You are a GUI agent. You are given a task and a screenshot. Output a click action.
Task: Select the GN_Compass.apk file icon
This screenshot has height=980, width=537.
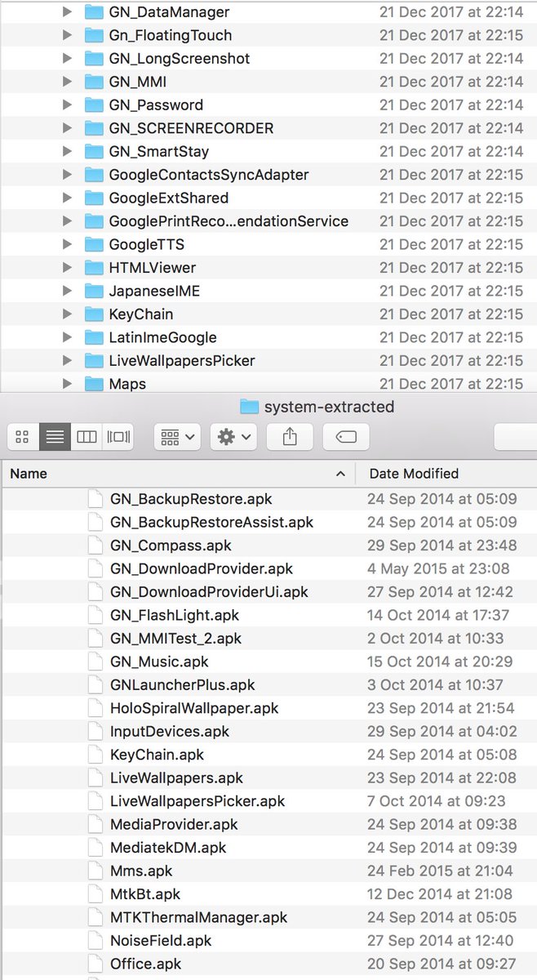click(x=95, y=546)
